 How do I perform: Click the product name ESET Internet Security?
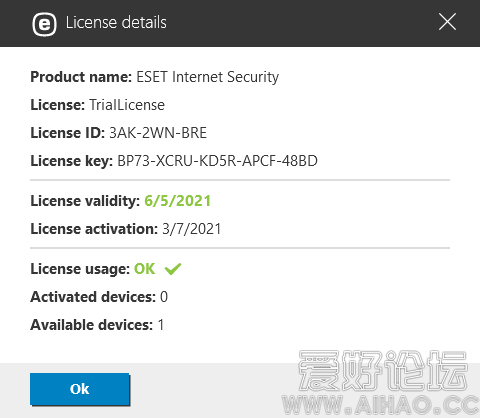(208, 77)
